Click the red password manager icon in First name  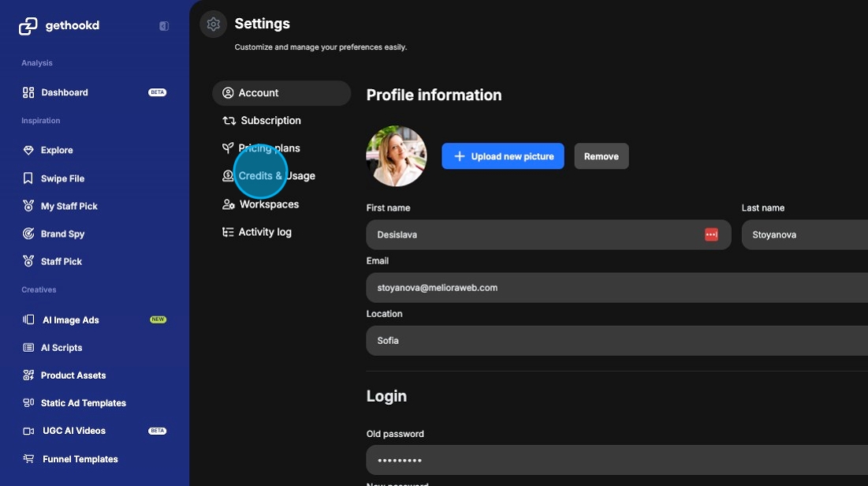pos(711,235)
